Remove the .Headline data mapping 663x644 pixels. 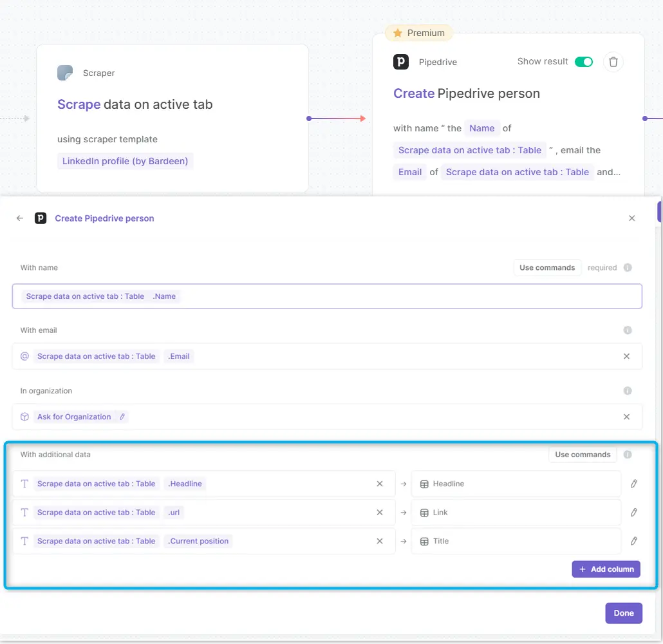point(380,484)
